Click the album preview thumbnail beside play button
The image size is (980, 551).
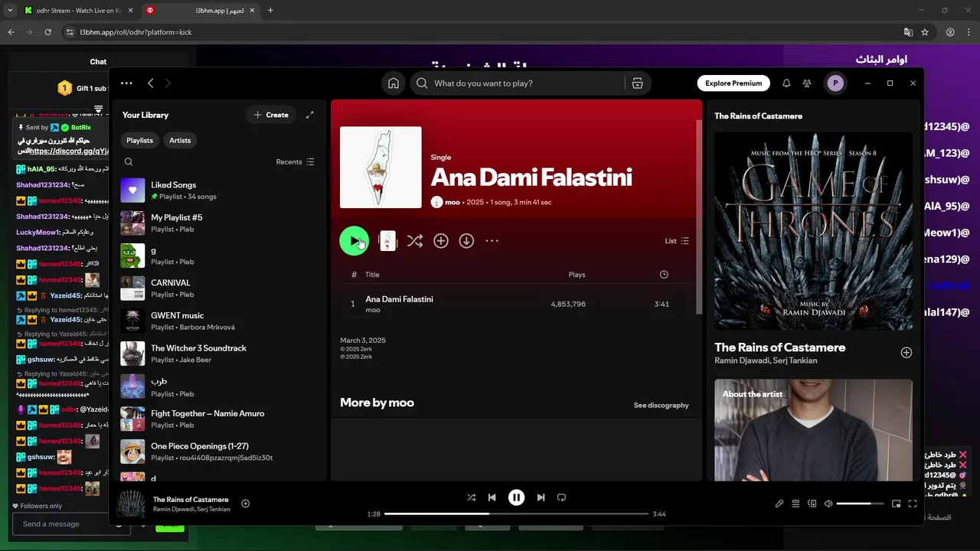387,240
